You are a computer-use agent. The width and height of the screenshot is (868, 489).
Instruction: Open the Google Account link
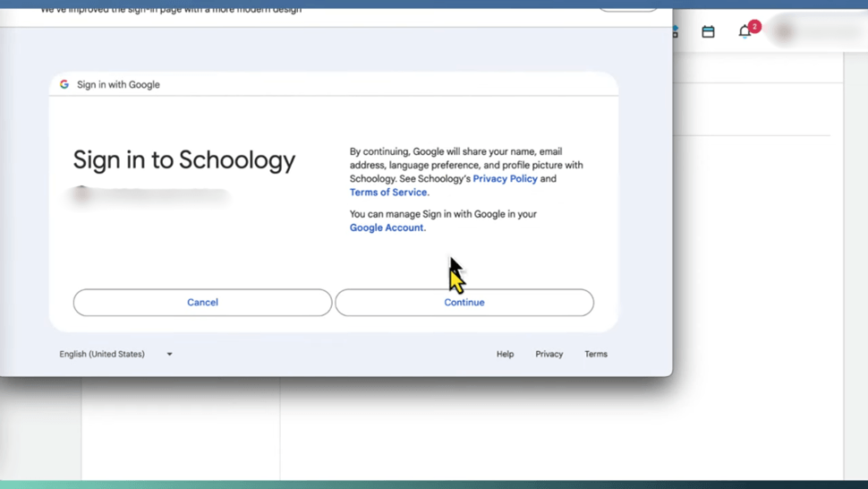[x=387, y=227]
